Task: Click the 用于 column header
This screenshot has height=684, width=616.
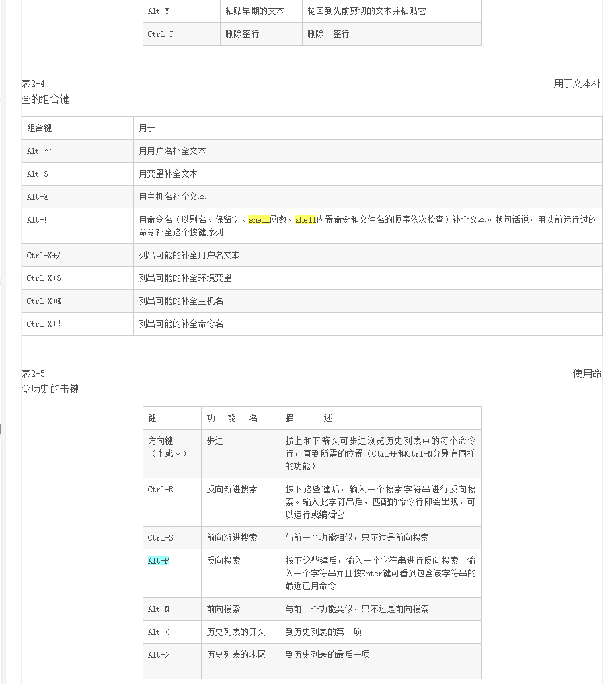Action: click(x=367, y=128)
